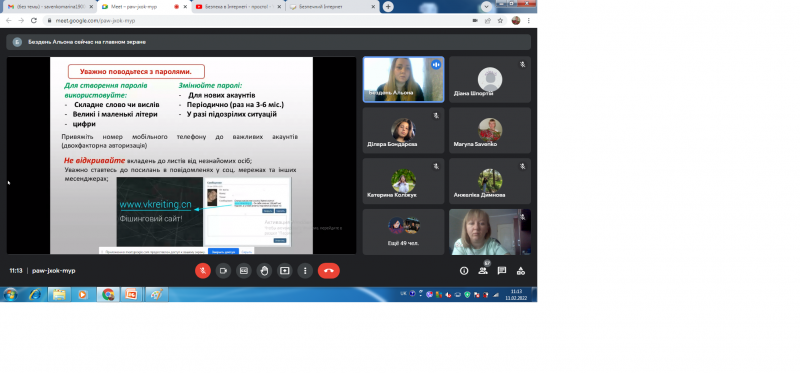Screen dimensions: 800x373
Task: Open the present screen option
Action: [x=285, y=271]
